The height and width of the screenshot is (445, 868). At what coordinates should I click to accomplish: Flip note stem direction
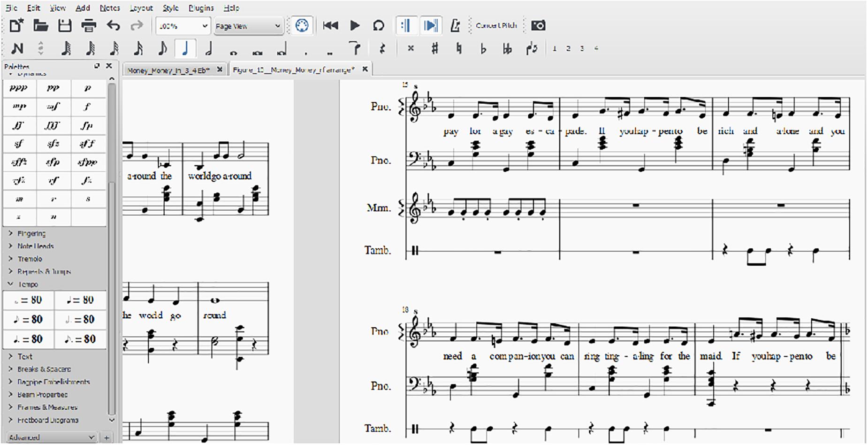pos(532,48)
